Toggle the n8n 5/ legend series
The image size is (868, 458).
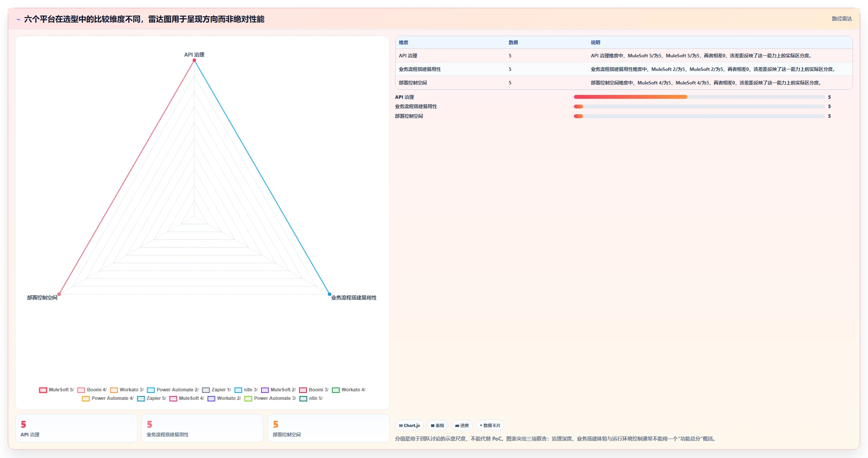point(311,398)
